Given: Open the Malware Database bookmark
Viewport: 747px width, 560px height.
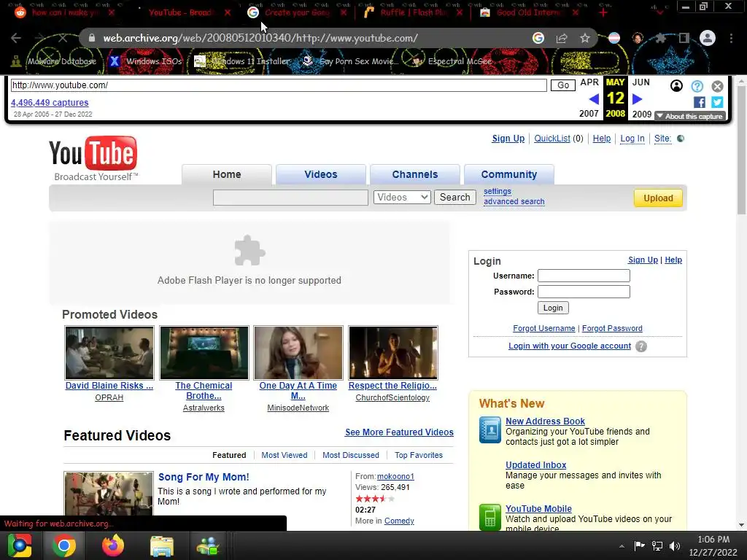Looking at the screenshot, I should (x=54, y=61).
